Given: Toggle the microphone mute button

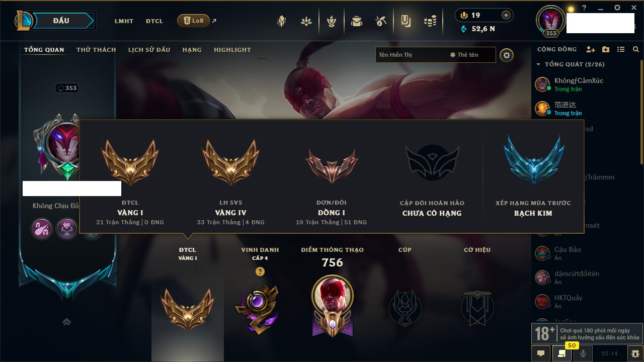Looking at the screenshot, I should [583, 353].
